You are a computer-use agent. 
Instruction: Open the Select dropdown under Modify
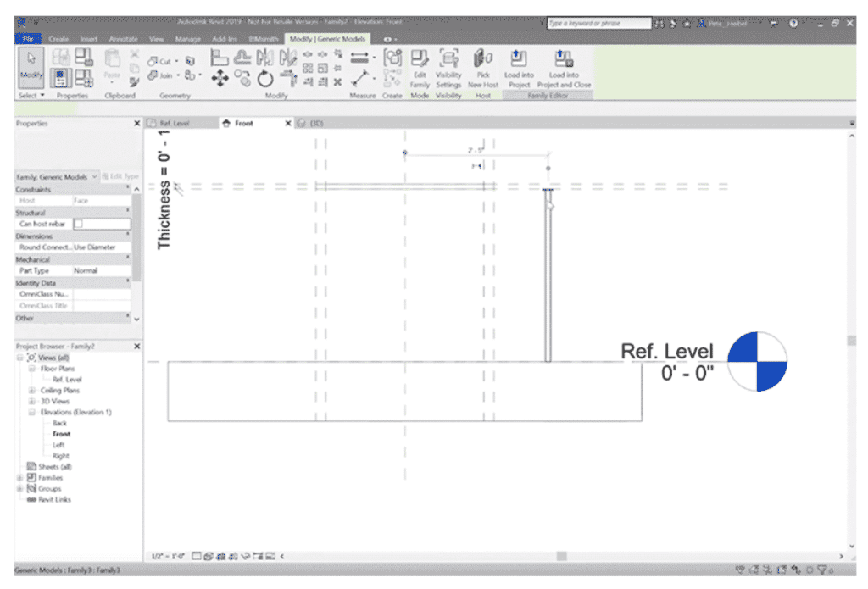pyautogui.click(x=32, y=96)
